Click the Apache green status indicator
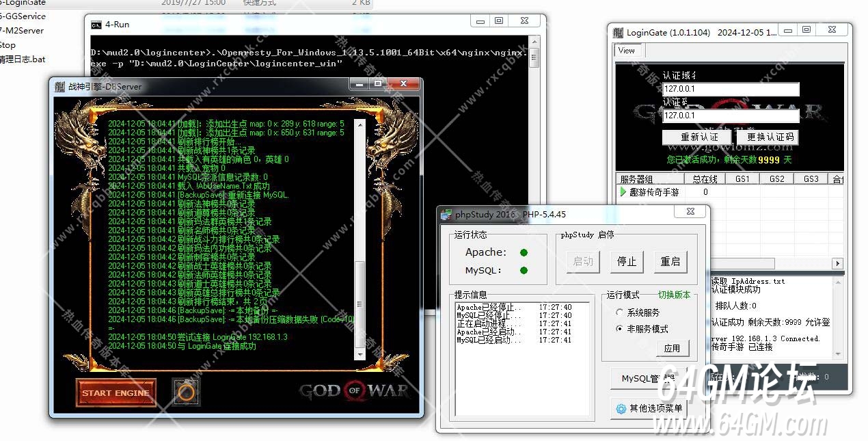 [524, 252]
